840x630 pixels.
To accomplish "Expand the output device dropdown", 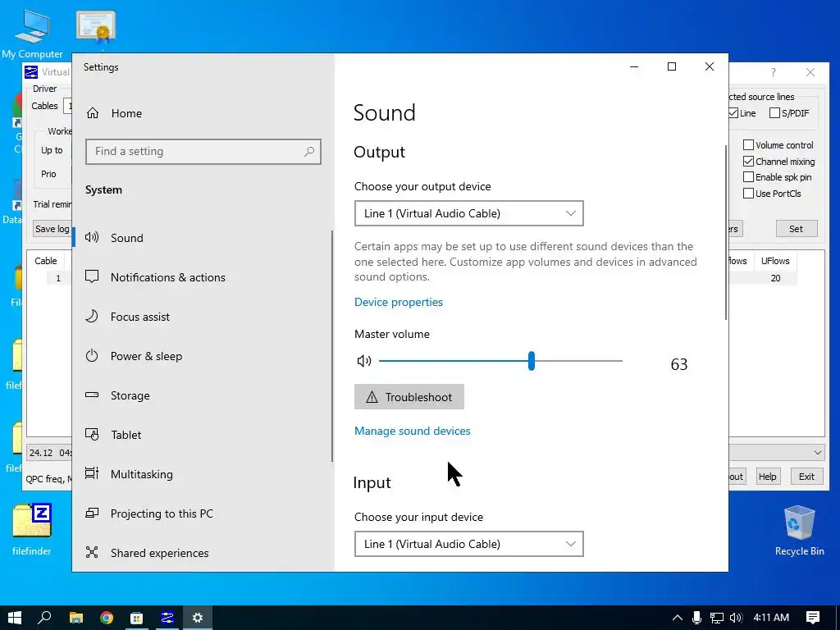I will coord(468,213).
